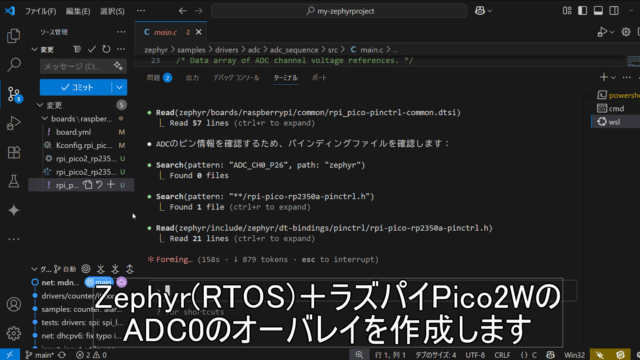Toggle primary sidebar visibility
The image size is (640, 360).
tap(582, 11)
